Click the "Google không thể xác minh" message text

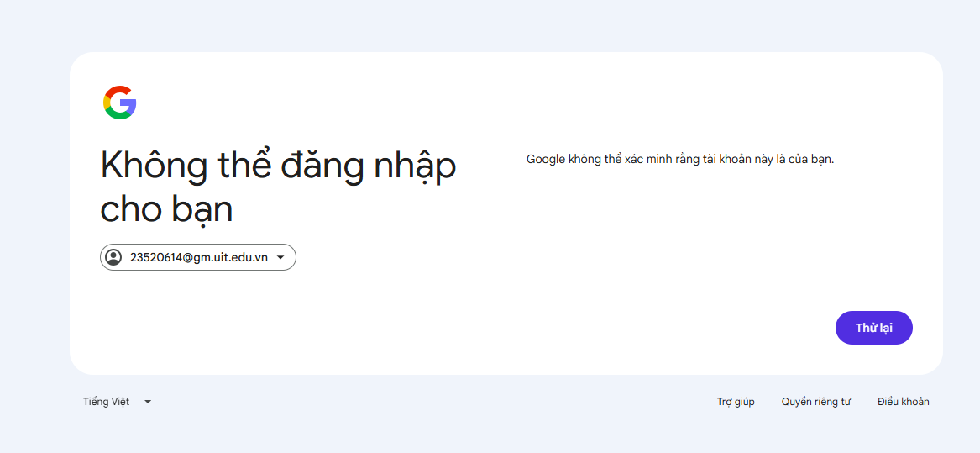pos(680,159)
